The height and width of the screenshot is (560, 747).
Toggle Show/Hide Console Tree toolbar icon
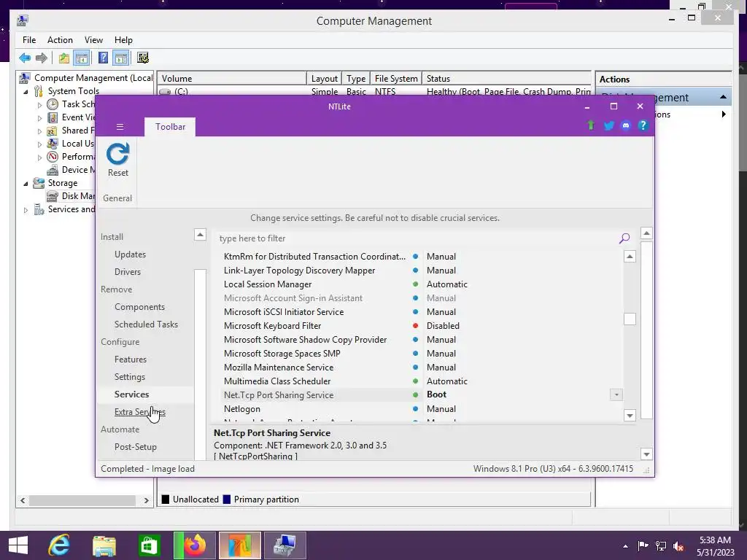(82, 58)
